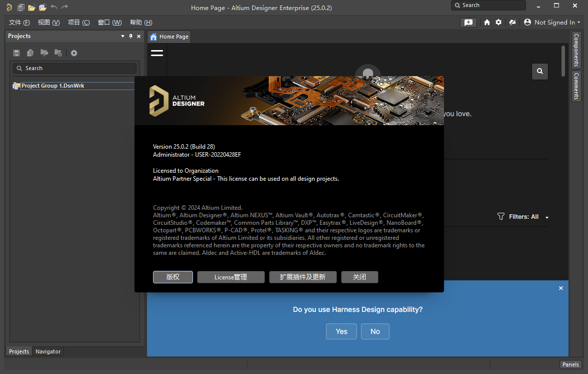588x374 pixels.
Task: Open Projects panel settings gear
Action: pyautogui.click(x=74, y=53)
